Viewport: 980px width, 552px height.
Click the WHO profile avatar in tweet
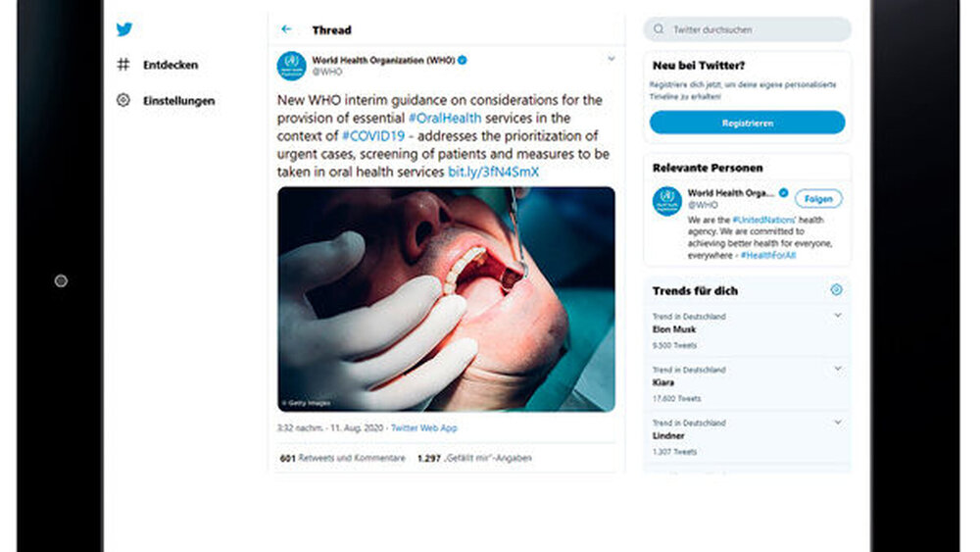pyautogui.click(x=291, y=66)
